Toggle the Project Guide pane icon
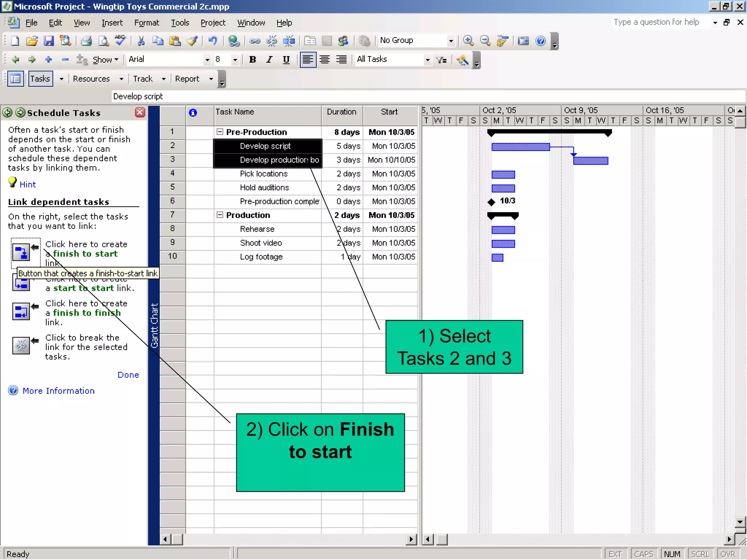 tap(15, 79)
